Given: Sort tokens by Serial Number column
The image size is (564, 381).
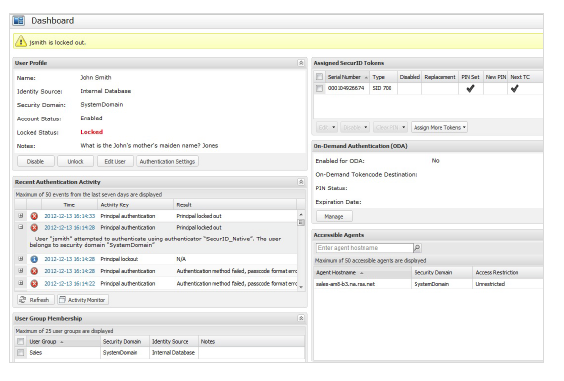Looking at the screenshot, I should click(347, 77).
